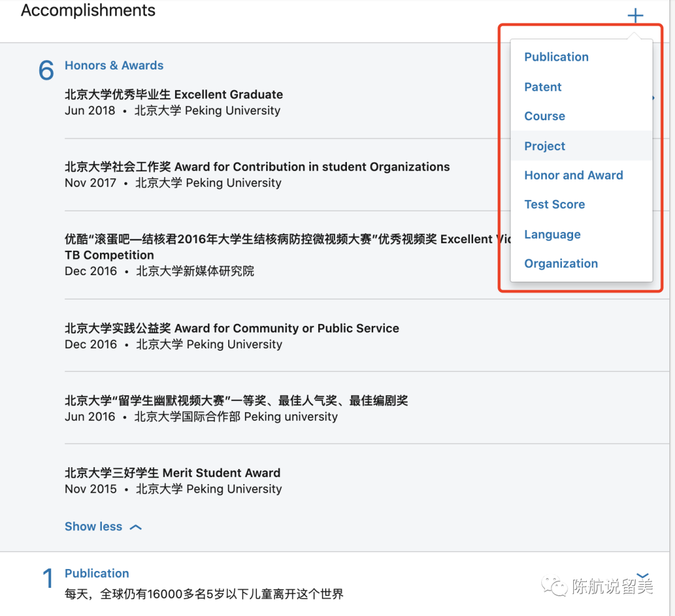675x616 pixels.
Task: Choose Patent in the add menu
Action: click(x=542, y=87)
